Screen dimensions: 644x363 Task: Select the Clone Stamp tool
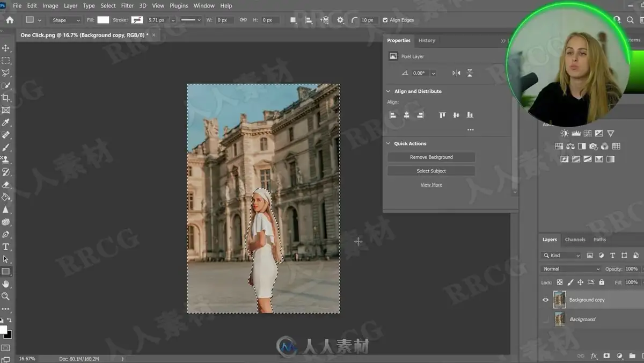click(6, 159)
